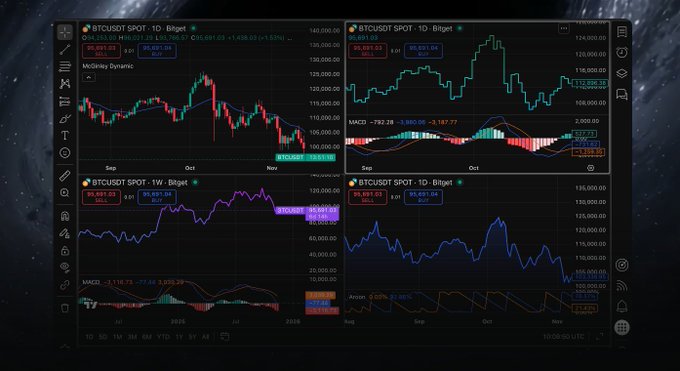Click BUY button on 1W chart
The width and height of the screenshot is (680, 371).
click(x=157, y=197)
